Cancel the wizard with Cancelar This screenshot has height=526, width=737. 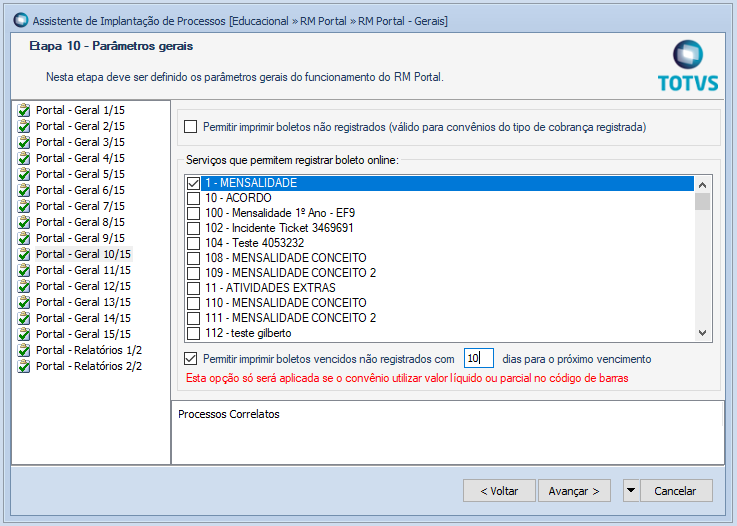(676, 491)
